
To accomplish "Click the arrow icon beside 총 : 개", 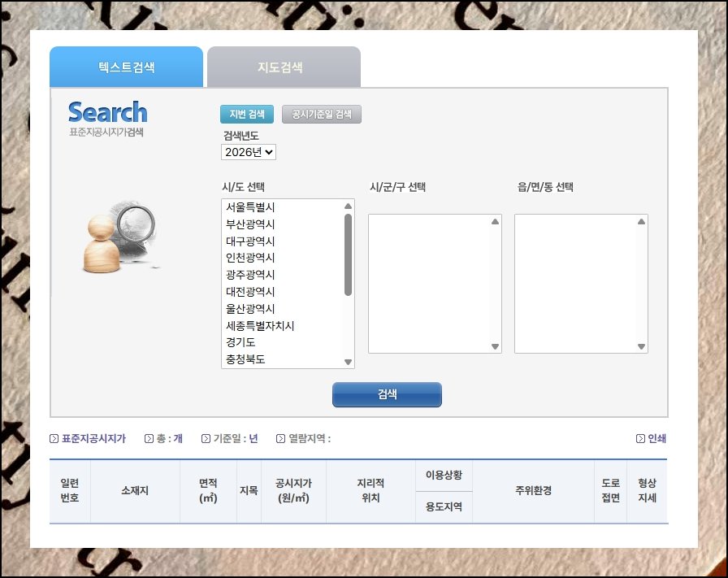I will [x=149, y=439].
